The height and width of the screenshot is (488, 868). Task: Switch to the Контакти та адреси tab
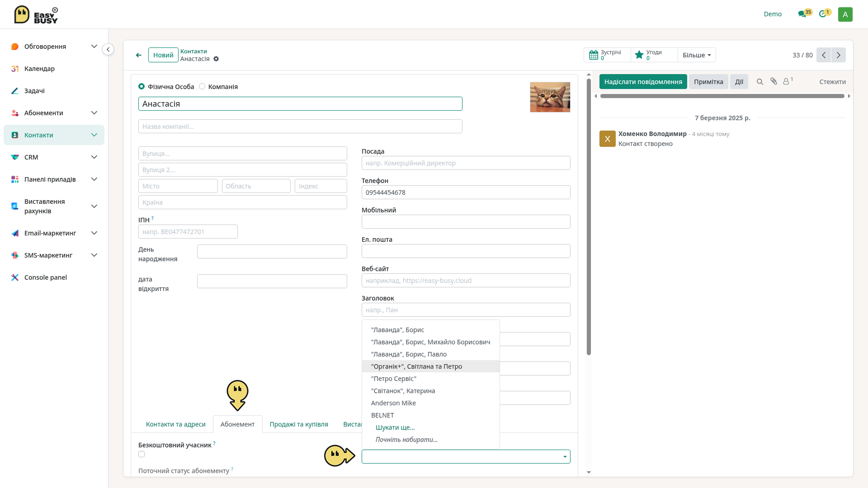pyautogui.click(x=175, y=424)
